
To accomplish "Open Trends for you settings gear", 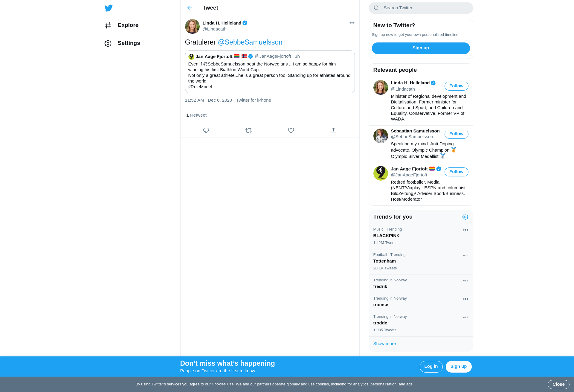I will pos(465,217).
